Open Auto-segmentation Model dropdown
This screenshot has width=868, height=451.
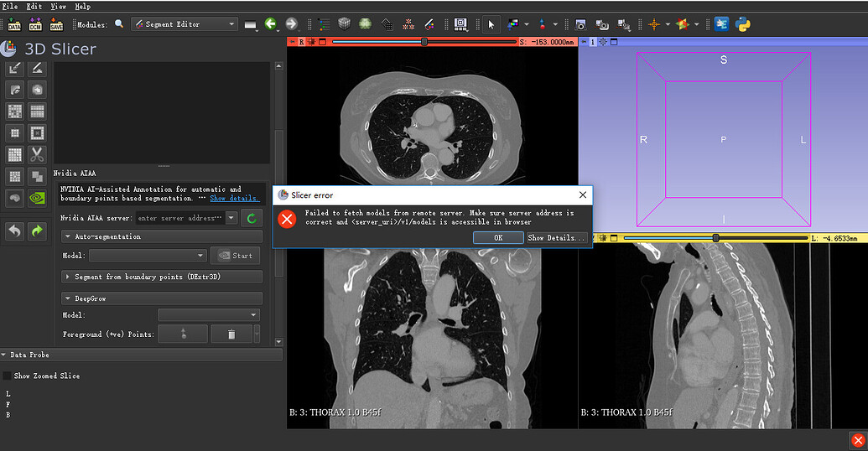click(x=148, y=256)
